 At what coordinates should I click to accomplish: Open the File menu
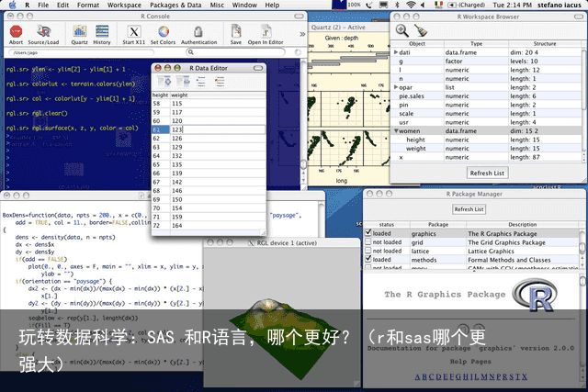(x=43, y=5)
